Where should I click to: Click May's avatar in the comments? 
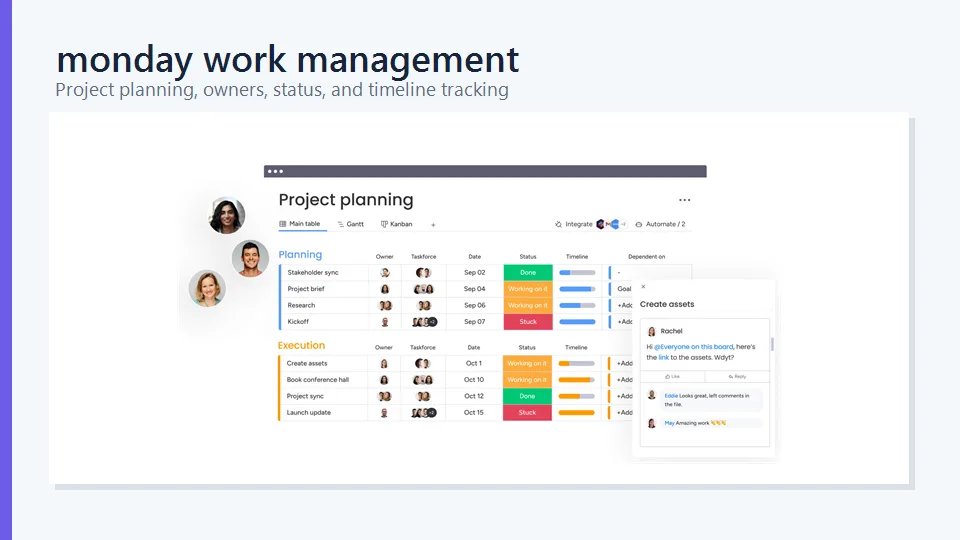click(x=651, y=423)
